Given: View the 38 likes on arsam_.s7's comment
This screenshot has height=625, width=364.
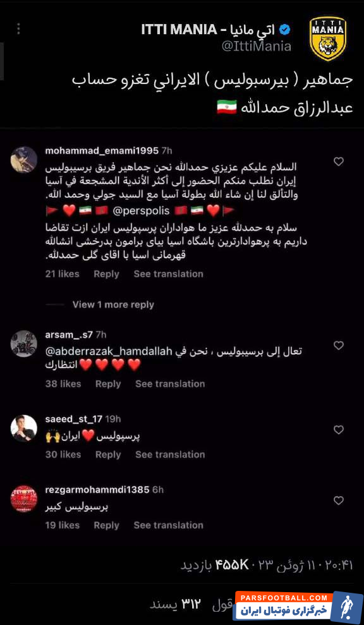Looking at the screenshot, I should click(x=63, y=384).
